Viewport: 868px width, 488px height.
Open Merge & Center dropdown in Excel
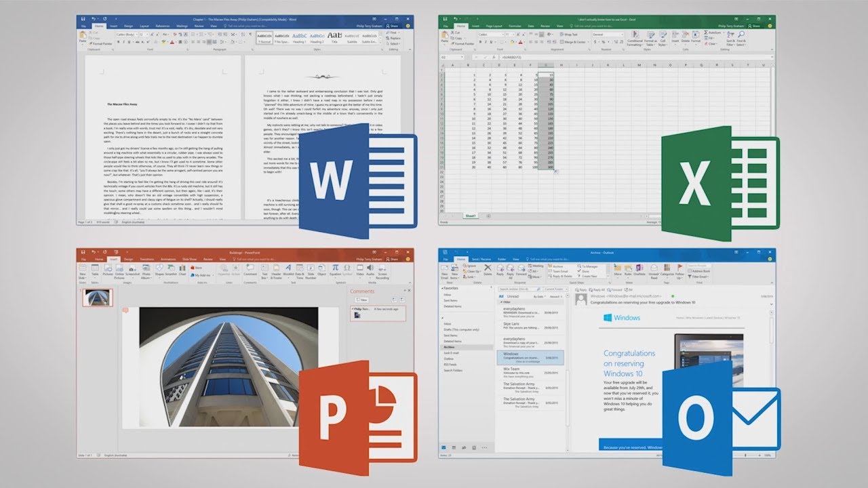[x=589, y=42]
